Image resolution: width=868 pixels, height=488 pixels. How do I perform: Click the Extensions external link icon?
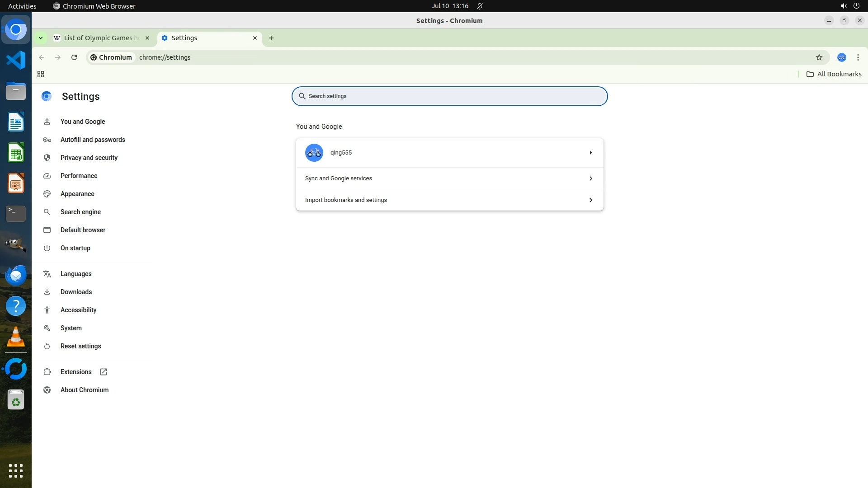[104, 372]
